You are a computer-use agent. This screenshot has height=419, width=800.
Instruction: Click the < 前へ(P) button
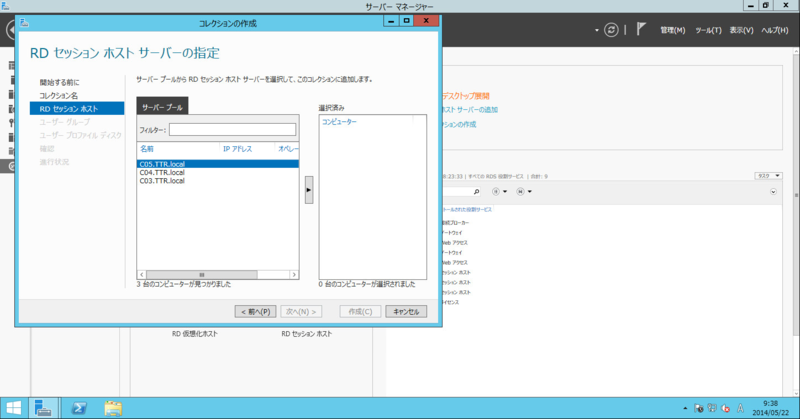click(x=255, y=311)
